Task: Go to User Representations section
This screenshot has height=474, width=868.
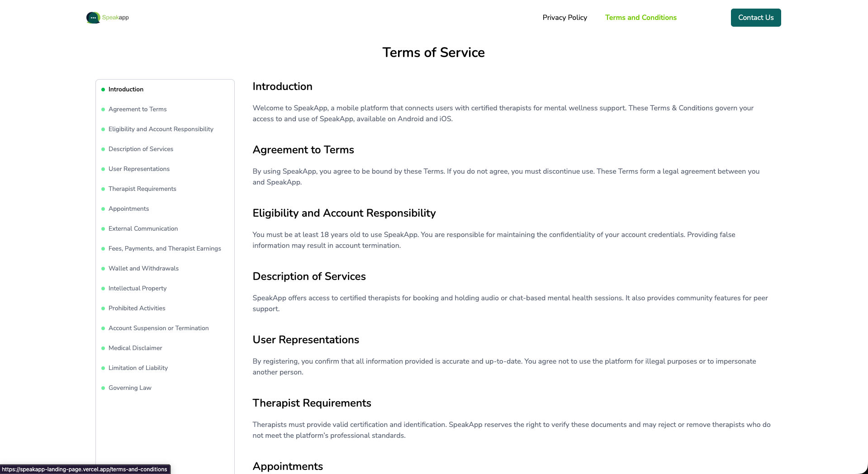Action: (139, 169)
